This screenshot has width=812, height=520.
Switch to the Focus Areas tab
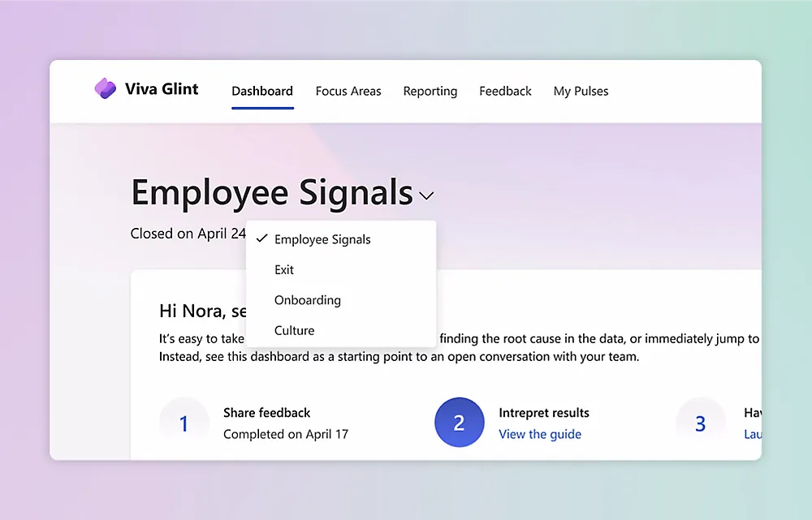(x=348, y=91)
